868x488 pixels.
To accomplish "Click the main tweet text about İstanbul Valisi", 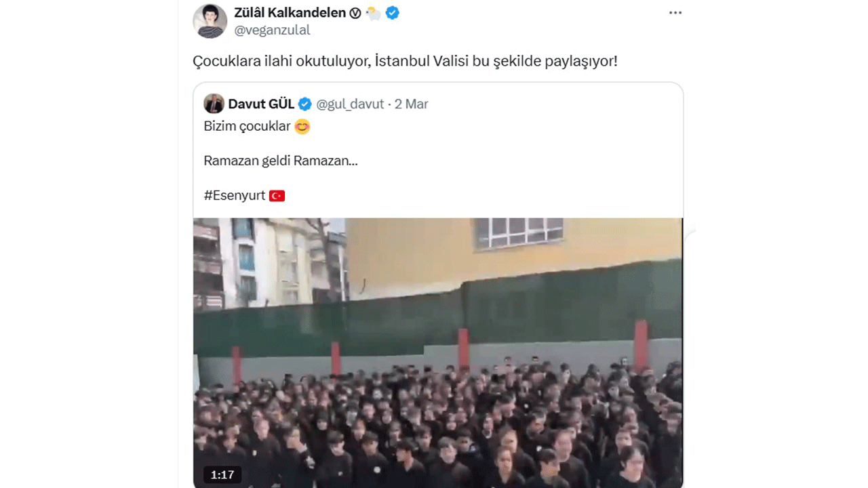I will pos(406,61).
